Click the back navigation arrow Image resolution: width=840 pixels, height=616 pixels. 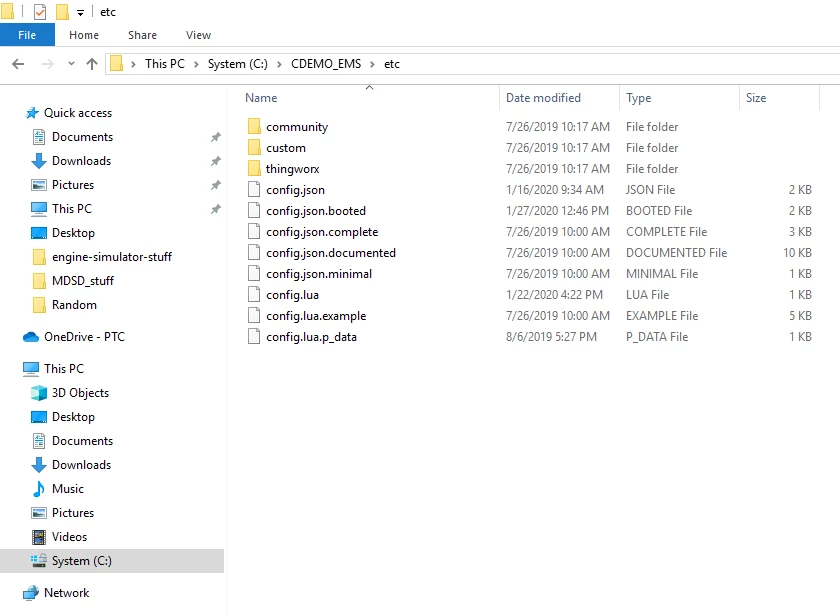tap(17, 63)
